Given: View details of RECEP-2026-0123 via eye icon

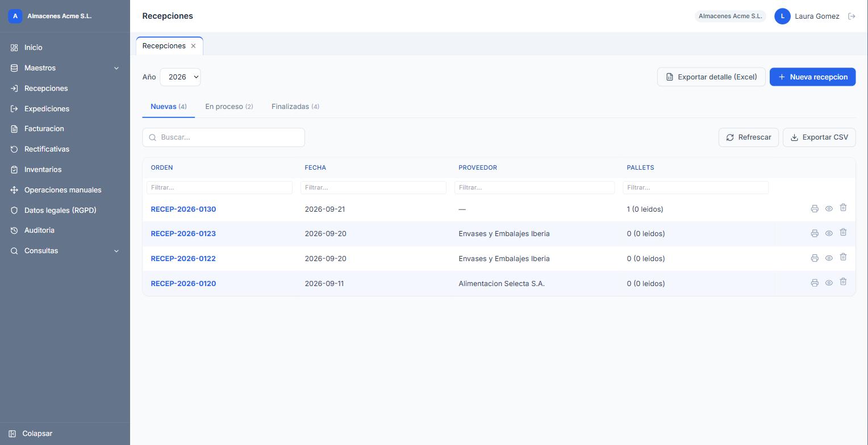Looking at the screenshot, I should click(829, 233).
